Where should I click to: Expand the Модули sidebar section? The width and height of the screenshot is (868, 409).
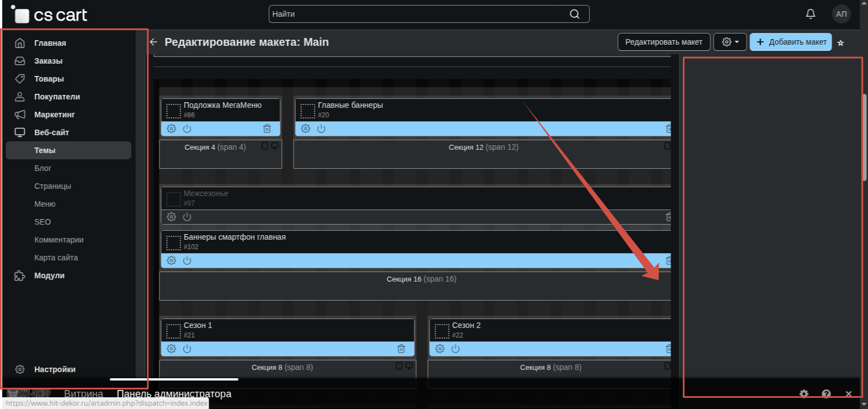49,275
